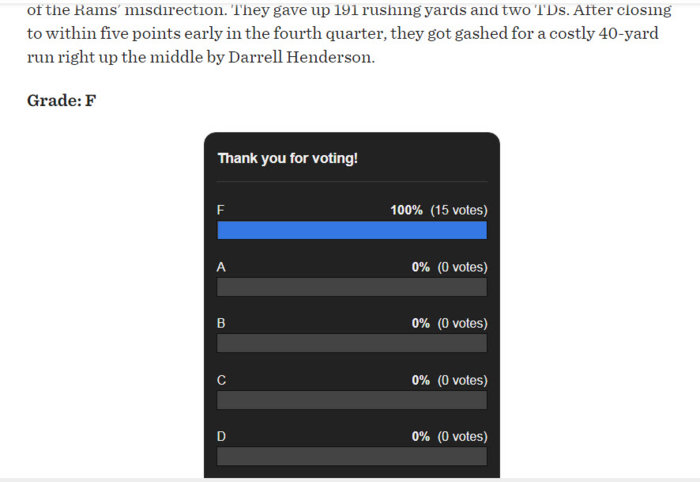Click D's 0% (0 votes) text

click(x=450, y=436)
